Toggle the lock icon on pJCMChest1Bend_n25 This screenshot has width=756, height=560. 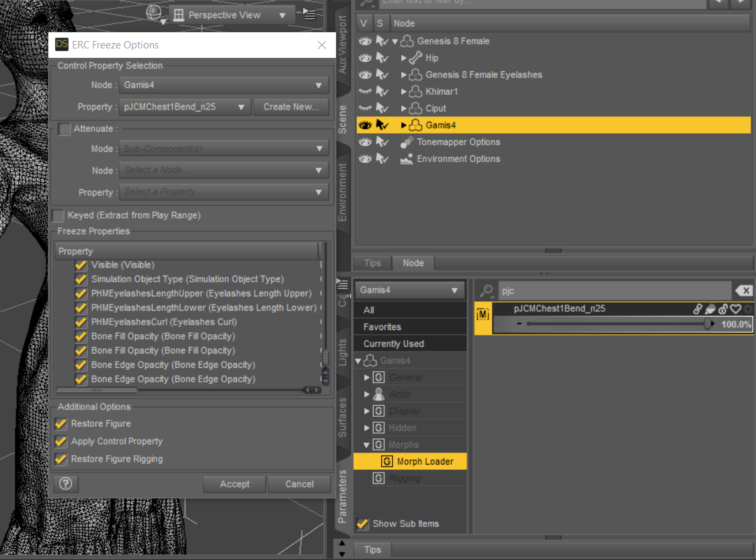point(722,309)
